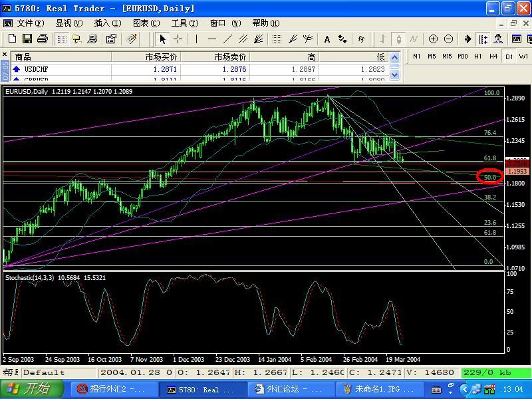
Task: Switch to the M15 timeframe
Action: click(x=447, y=57)
